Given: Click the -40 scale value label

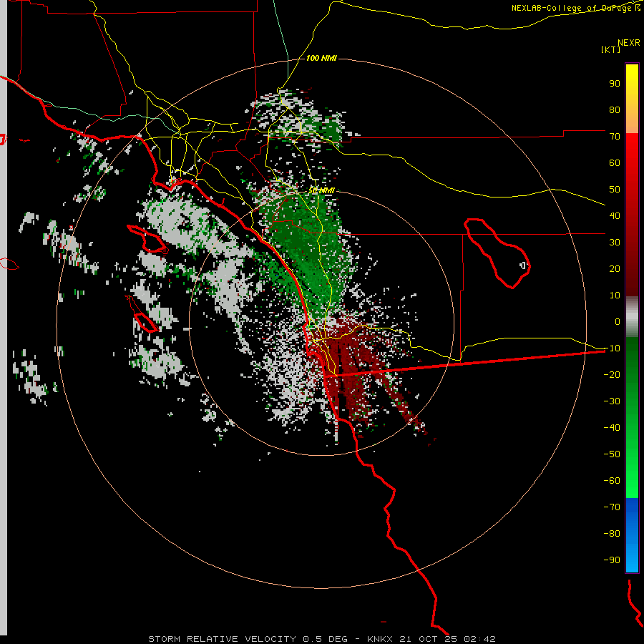Looking at the screenshot, I should click(x=612, y=428).
